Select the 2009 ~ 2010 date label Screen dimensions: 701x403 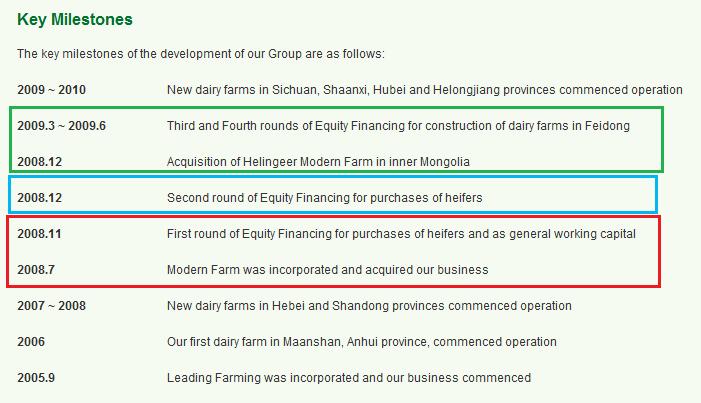(x=51, y=90)
